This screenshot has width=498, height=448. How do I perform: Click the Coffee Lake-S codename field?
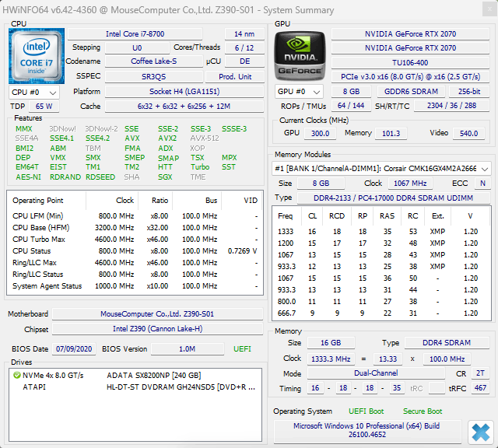154,61
